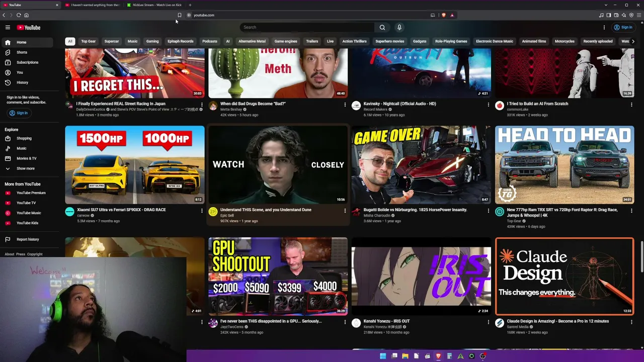Viewport: 644px width, 362px height.
Task: Reload the page with the browser refresh icon
Action: pyautogui.click(x=19, y=15)
